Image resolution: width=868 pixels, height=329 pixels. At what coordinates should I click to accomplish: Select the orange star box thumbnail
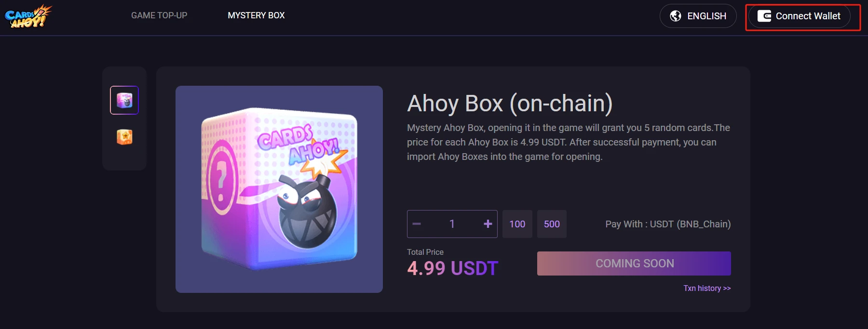[x=124, y=137]
